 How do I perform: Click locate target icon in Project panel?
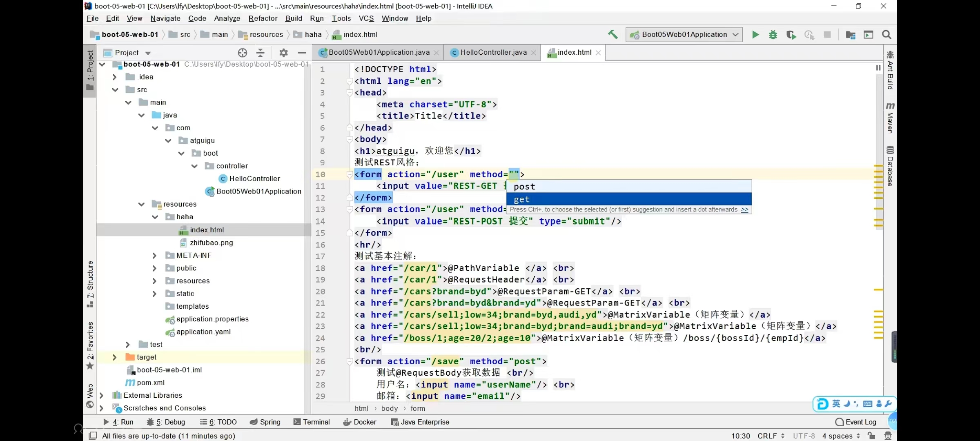click(x=243, y=53)
